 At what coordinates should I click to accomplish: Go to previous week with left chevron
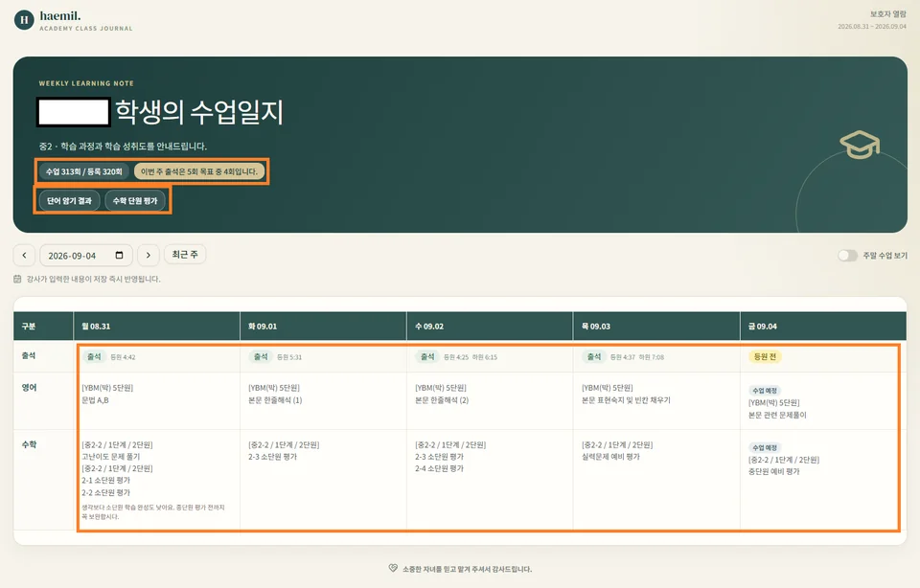24,255
